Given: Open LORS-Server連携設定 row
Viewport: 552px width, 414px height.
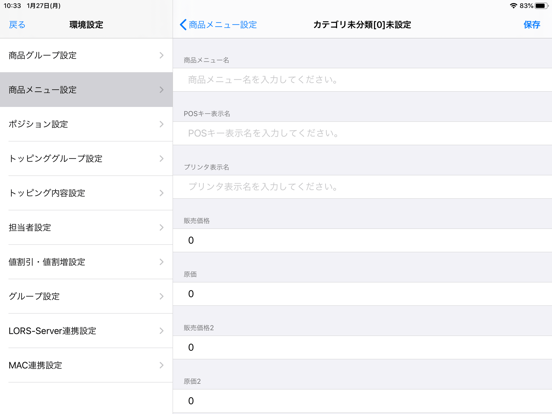Looking at the screenshot, I should click(x=86, y=331).
